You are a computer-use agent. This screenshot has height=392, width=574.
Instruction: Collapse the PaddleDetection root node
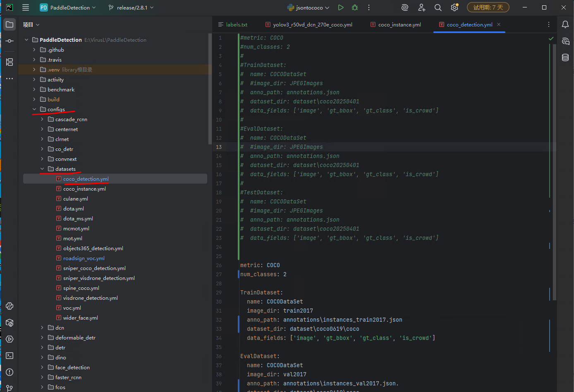coord(26,40)
